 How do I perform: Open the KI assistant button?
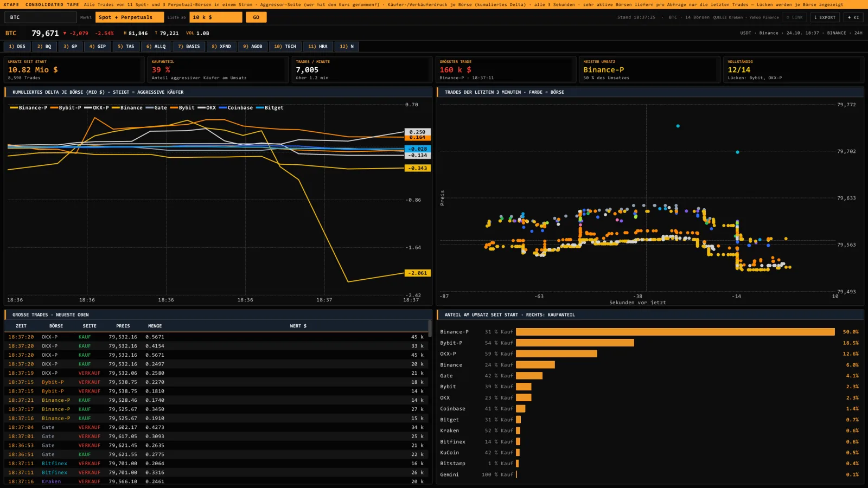[853, 17]
